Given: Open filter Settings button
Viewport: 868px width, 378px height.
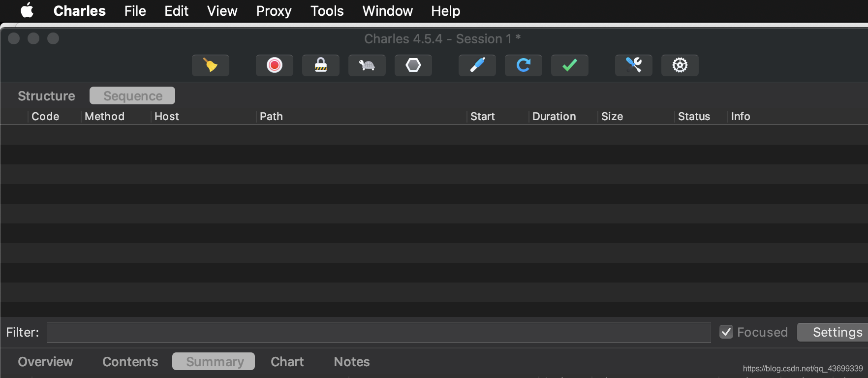Looking at the screenshot, I should (833, 332).
